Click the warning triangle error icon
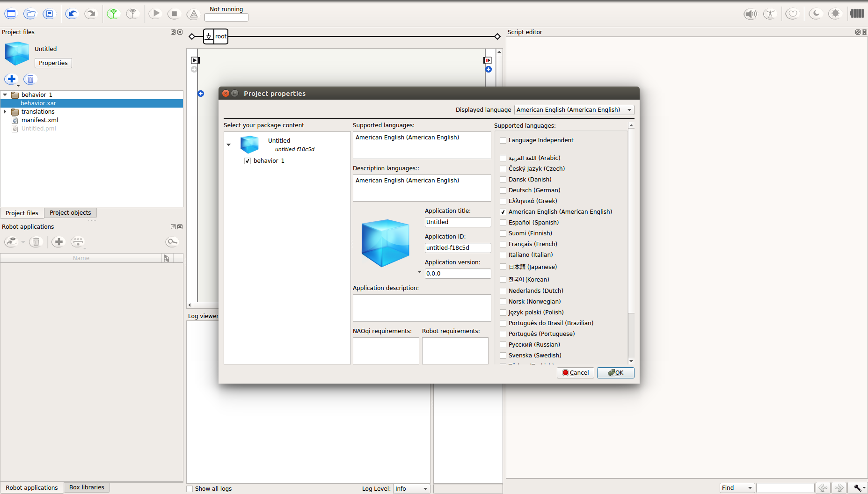Viewport: 868px width, 494px height. [193, 14]
